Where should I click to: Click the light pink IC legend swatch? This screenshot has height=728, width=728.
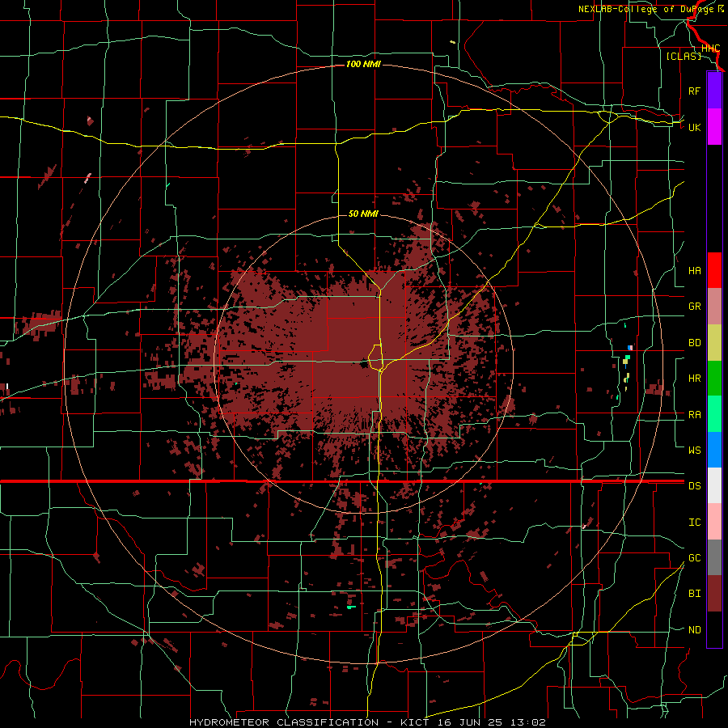coord(714,522)
